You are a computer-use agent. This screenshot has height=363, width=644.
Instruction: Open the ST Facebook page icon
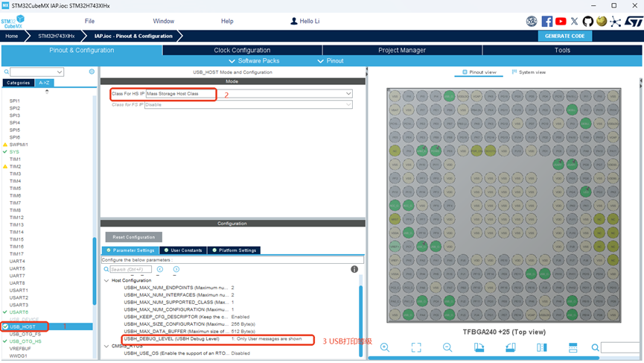(x=546, y=22)
